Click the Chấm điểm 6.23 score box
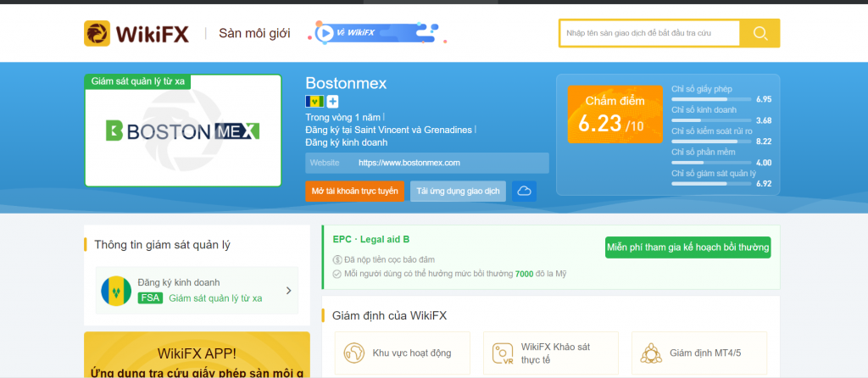 point(615,114)
